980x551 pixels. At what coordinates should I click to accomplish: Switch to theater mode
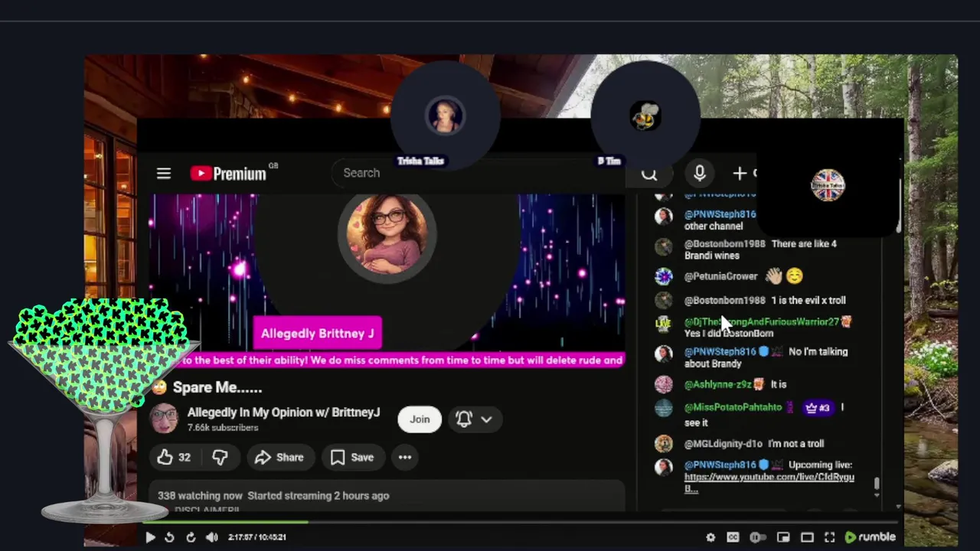[x=807, y=537]
